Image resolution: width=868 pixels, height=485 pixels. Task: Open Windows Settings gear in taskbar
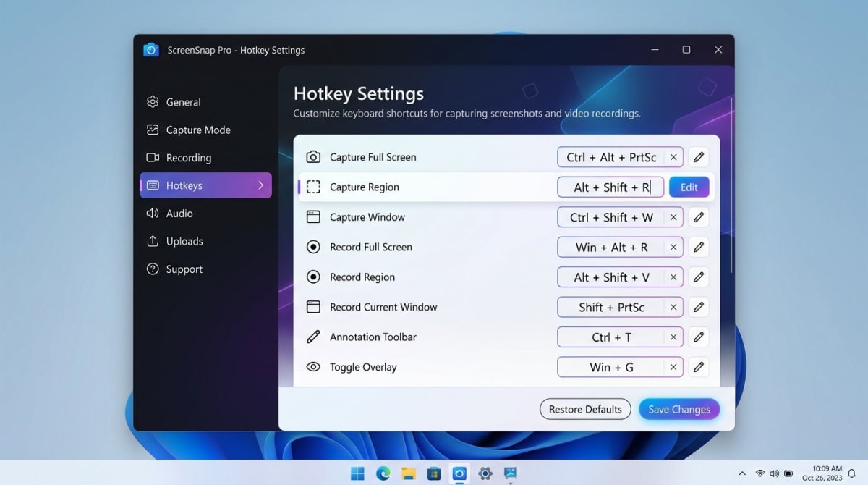pos(485,473)
